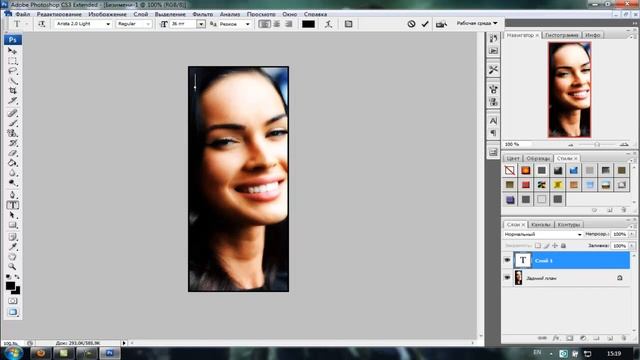Open the Фильтр menu
This screenshot has width=640, height=360.
[x=202, y=14]
